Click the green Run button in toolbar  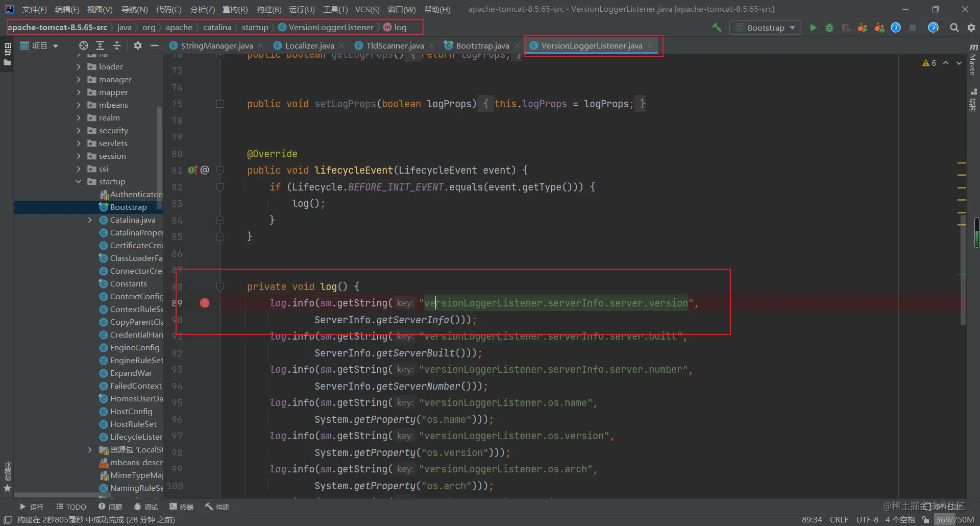[813, 28]
